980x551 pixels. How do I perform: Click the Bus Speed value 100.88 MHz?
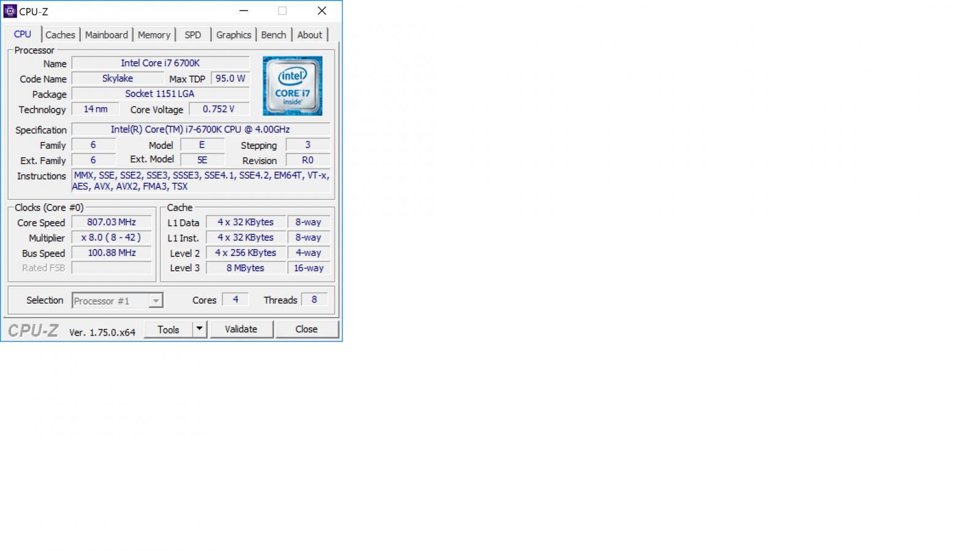(x=111, y=253)
